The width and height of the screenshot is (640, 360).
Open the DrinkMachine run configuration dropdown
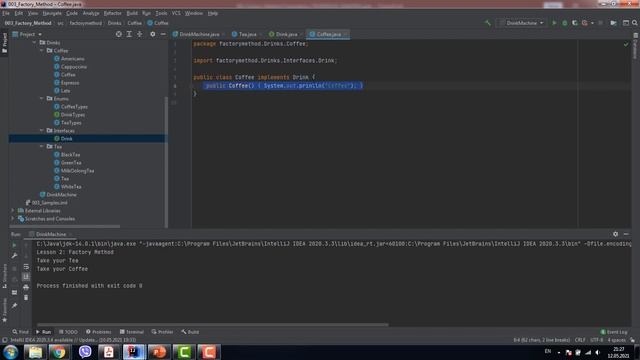click(x=522, y=23)
